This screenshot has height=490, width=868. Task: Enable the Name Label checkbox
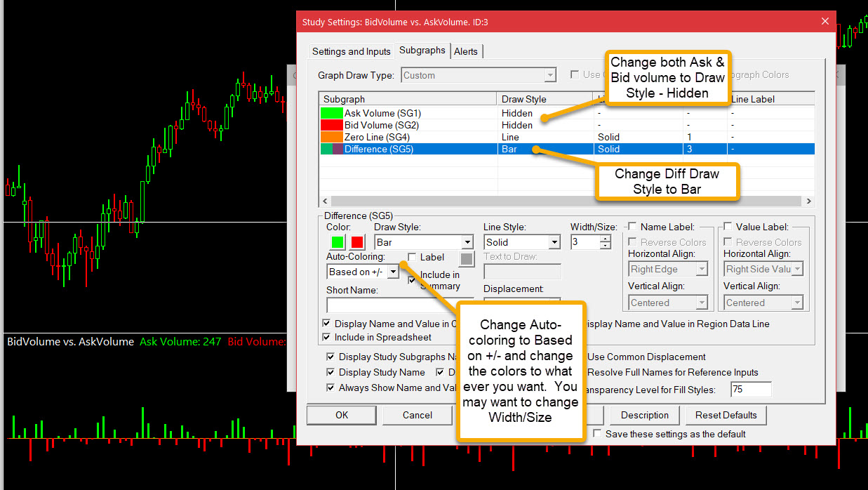[632, 227]
